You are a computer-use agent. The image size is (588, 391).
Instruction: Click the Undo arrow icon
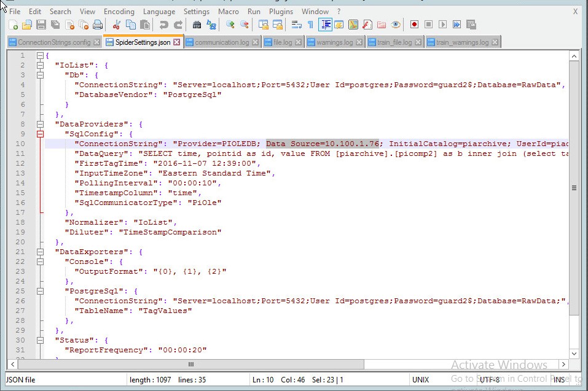163,25
